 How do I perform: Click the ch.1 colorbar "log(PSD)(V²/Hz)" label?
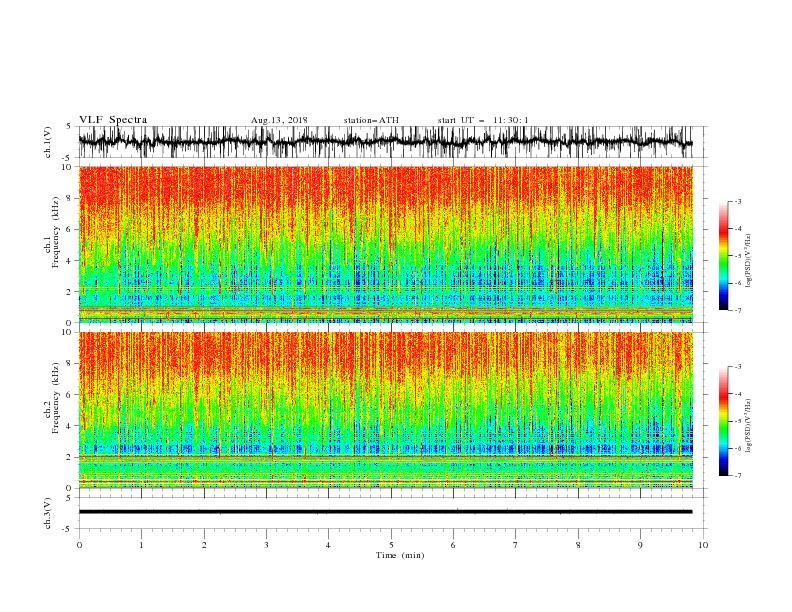[x=749, y=261]
